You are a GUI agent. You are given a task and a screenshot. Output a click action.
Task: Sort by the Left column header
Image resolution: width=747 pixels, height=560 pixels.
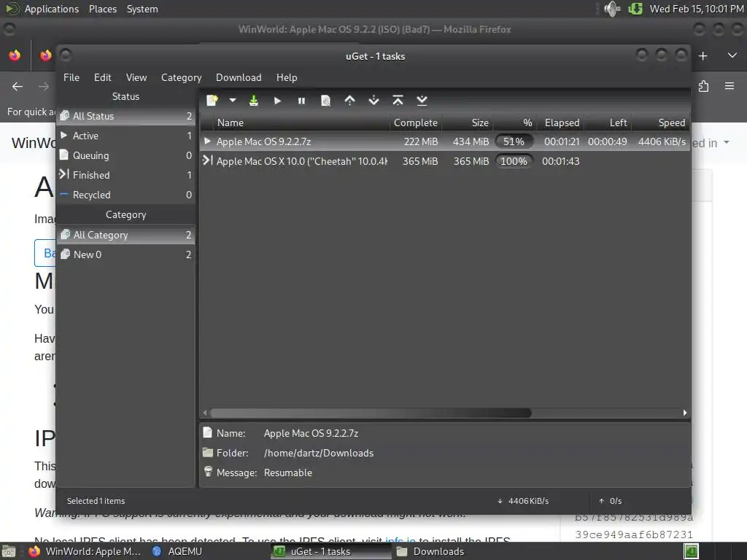click(x=608, y=122)
